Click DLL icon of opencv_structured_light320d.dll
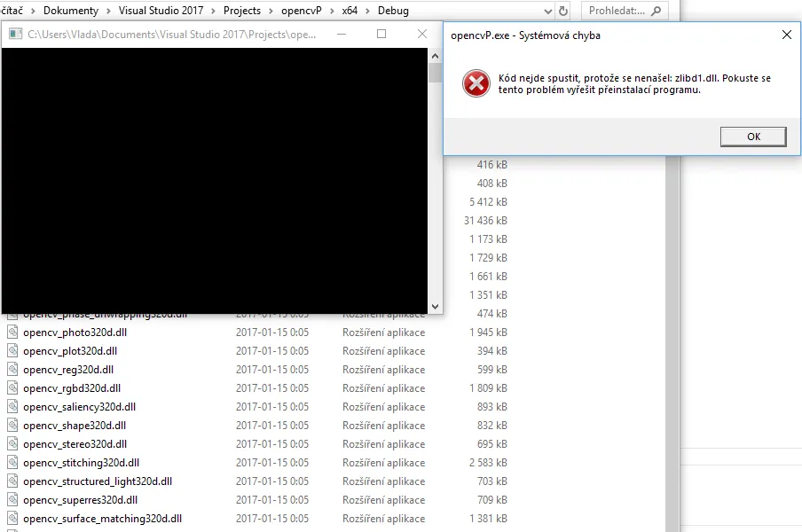Screen dimensions: 802x532 pos(12,481)
